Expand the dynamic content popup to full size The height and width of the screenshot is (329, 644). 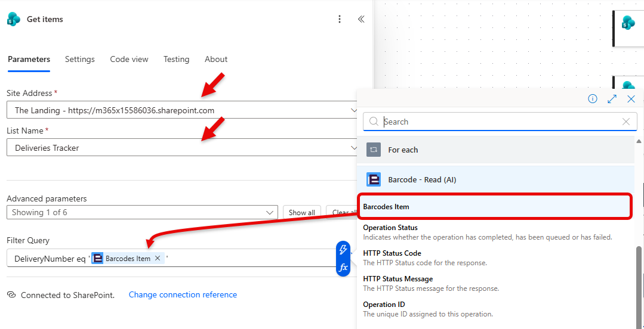(612, 99)
